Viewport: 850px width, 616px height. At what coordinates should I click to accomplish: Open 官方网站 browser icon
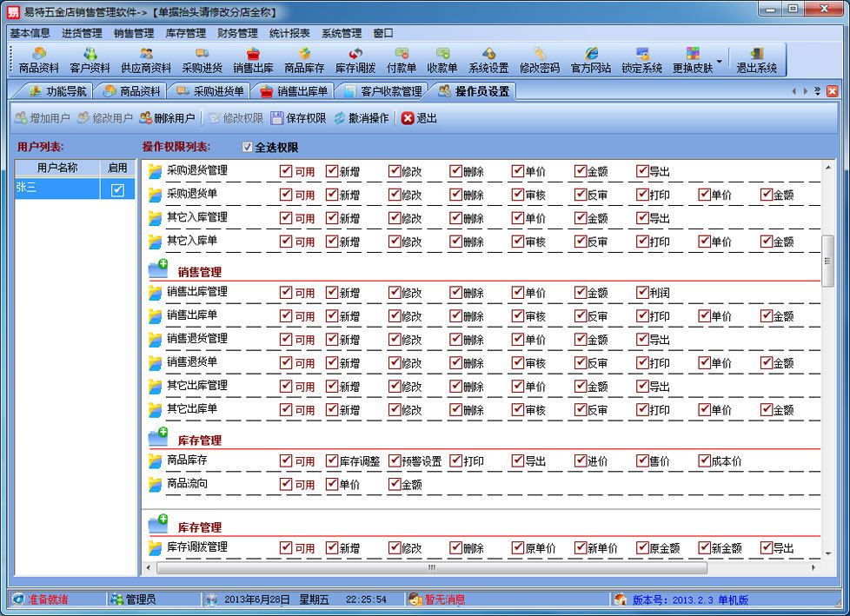coord(591,60)
